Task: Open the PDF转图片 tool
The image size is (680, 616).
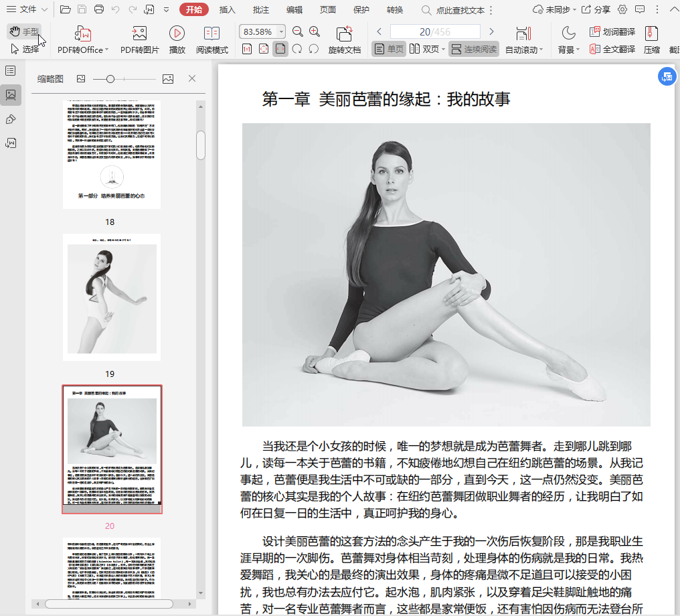Action: (x=140, y=40)
